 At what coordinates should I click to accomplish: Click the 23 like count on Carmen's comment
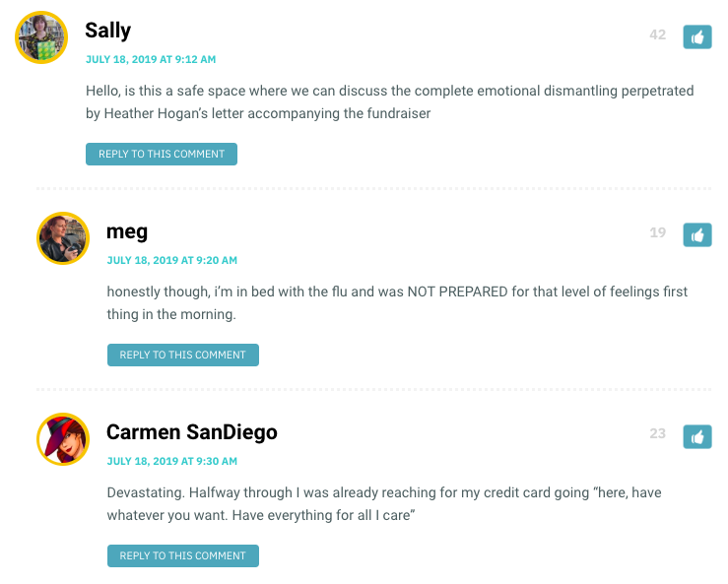tap(657, 433)
